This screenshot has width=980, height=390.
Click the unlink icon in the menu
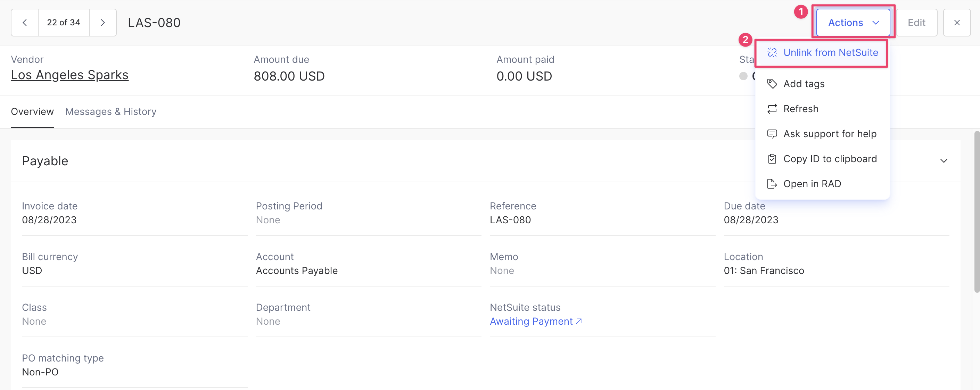[772, 52]
